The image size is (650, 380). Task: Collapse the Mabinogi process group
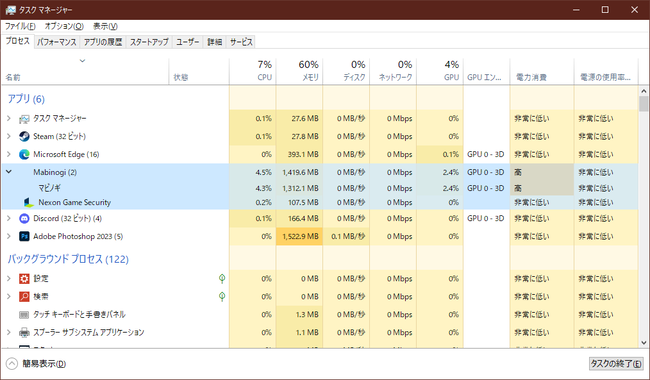(x=9, y=172)
